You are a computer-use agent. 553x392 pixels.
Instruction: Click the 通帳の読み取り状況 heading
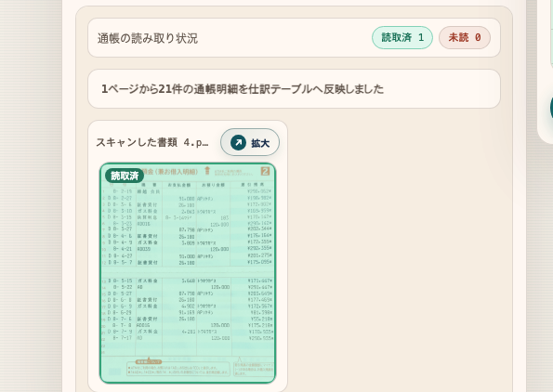pyautogui.click(x=148, y=38)
